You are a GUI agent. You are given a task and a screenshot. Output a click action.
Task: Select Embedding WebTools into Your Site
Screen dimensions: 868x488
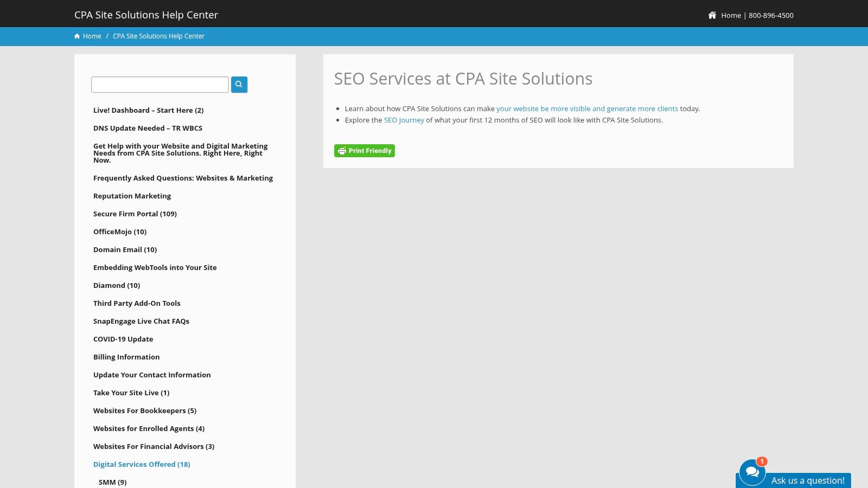pyautogui.click(x=155, y=267)
